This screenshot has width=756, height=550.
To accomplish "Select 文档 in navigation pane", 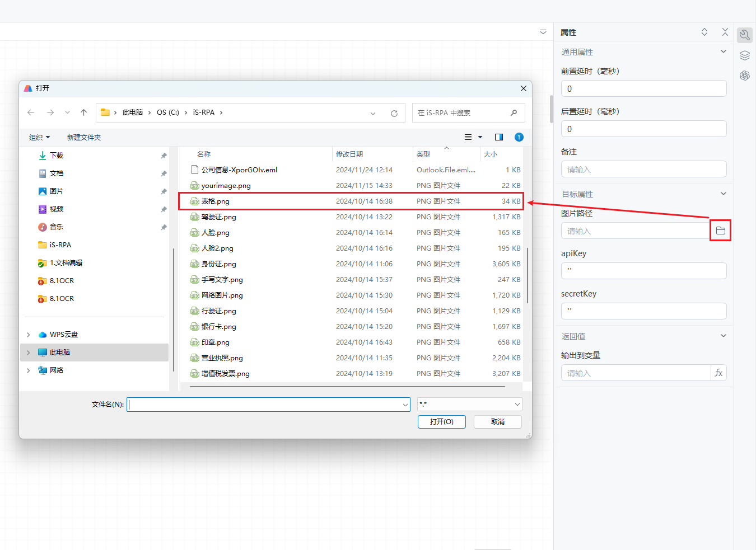I will coord(56,173).
